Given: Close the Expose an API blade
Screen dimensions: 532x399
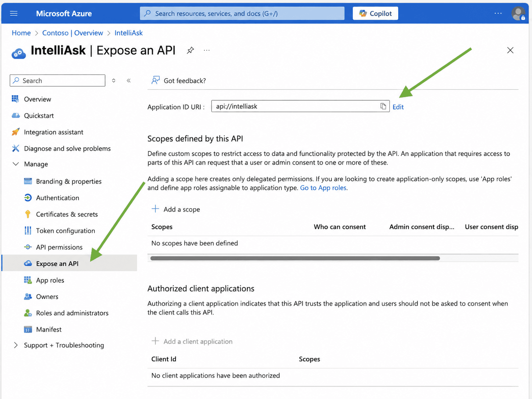Looking at the screenshot, I should 510,50.
